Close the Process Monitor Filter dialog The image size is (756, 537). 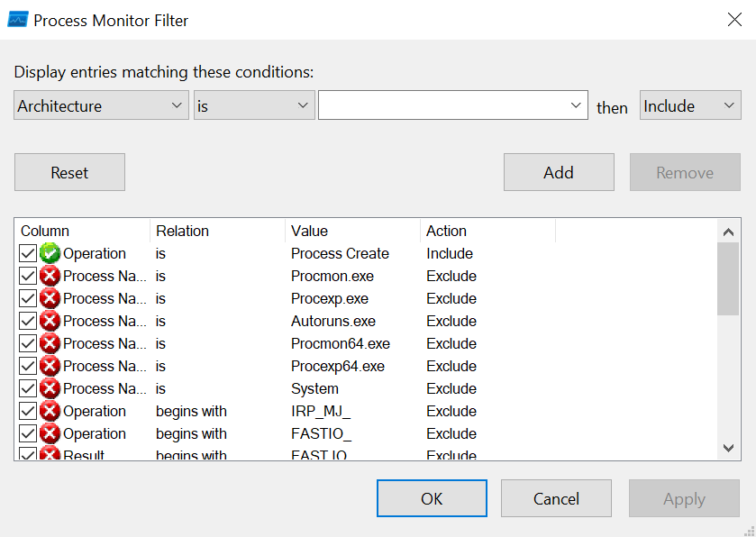734,20
